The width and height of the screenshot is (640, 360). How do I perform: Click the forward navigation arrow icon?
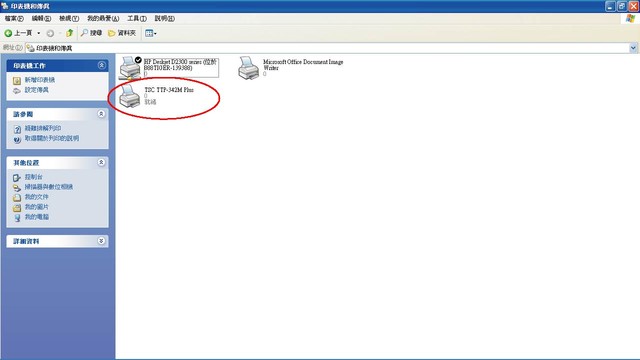click(x=50, y=33)
